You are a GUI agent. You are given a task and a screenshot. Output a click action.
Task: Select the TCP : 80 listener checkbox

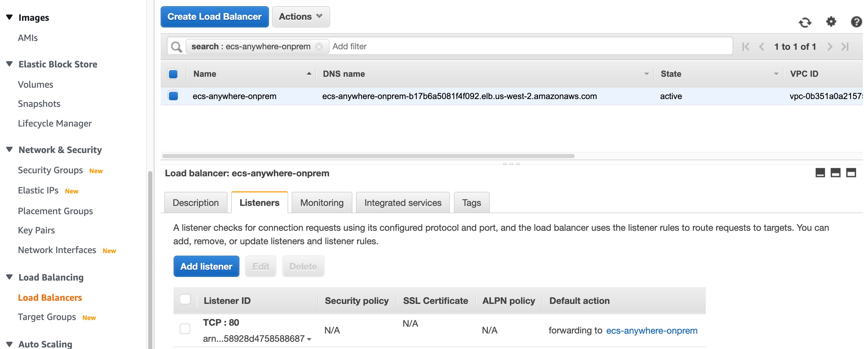pos(185,329)
